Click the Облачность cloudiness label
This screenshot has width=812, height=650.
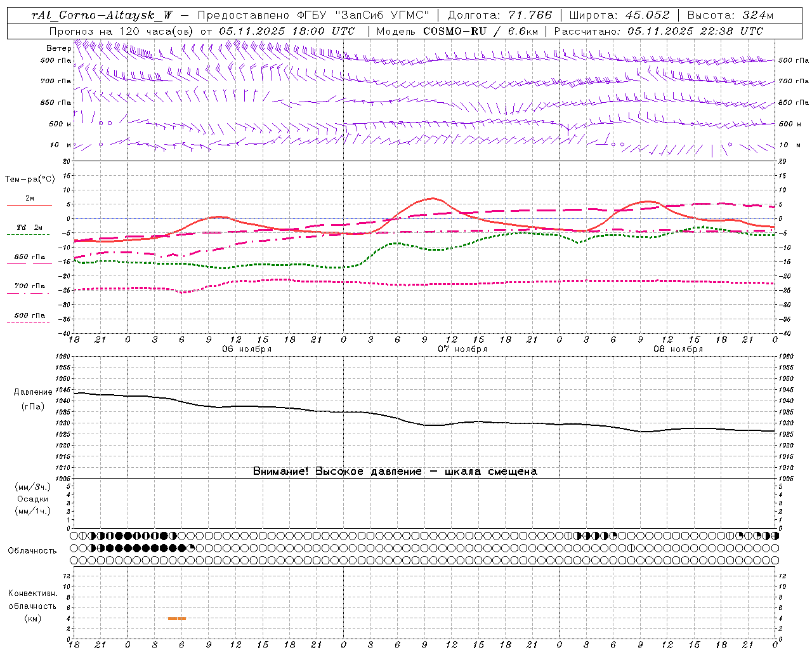point(32,551)
